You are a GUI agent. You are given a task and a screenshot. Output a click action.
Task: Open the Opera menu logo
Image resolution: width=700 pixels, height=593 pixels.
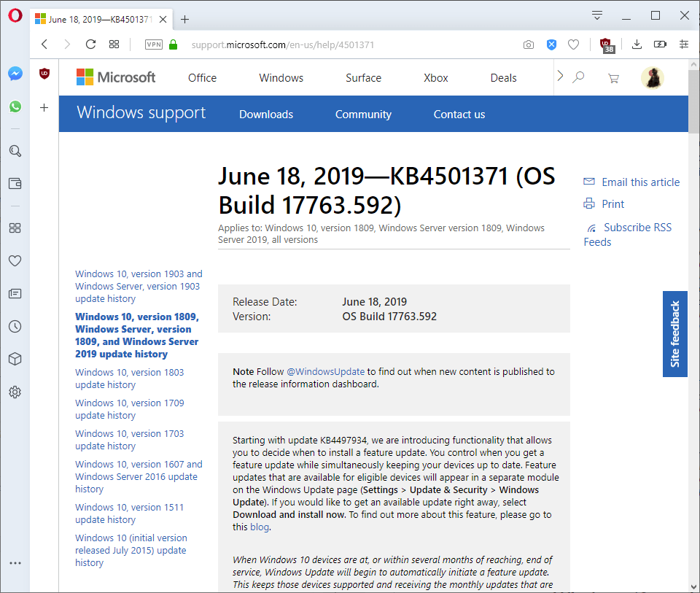coord(15,15)
